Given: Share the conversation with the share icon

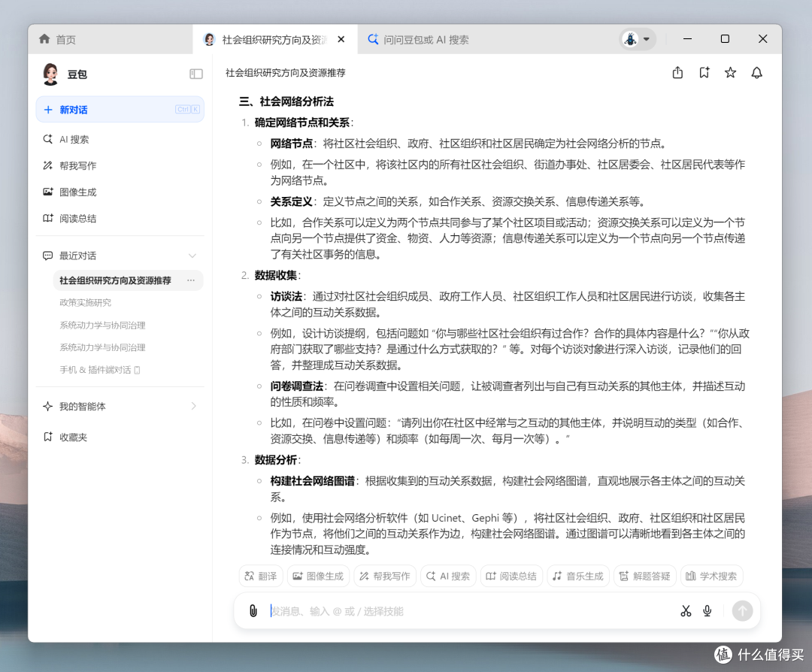Looking at the screenshot, I should pos(677,73).
